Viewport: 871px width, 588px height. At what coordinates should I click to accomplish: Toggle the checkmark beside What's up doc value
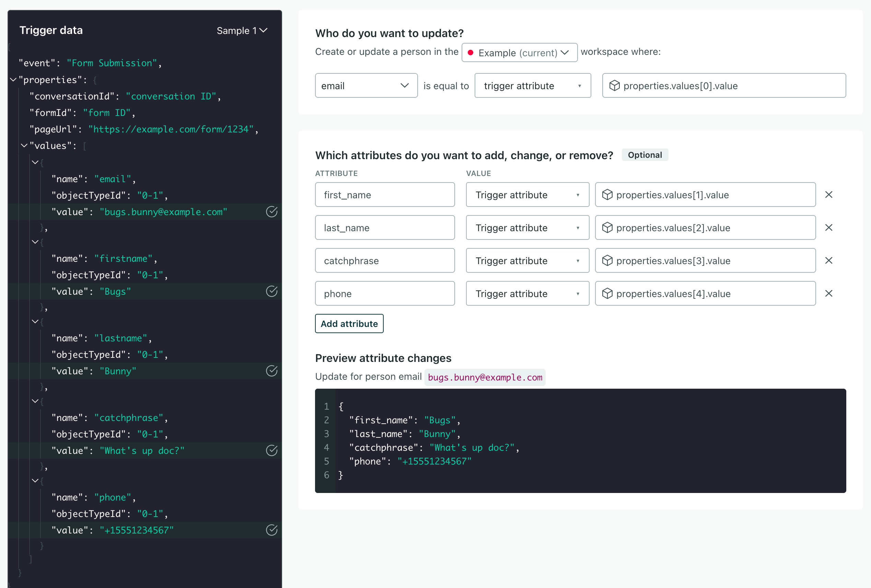tap(272, 450)
